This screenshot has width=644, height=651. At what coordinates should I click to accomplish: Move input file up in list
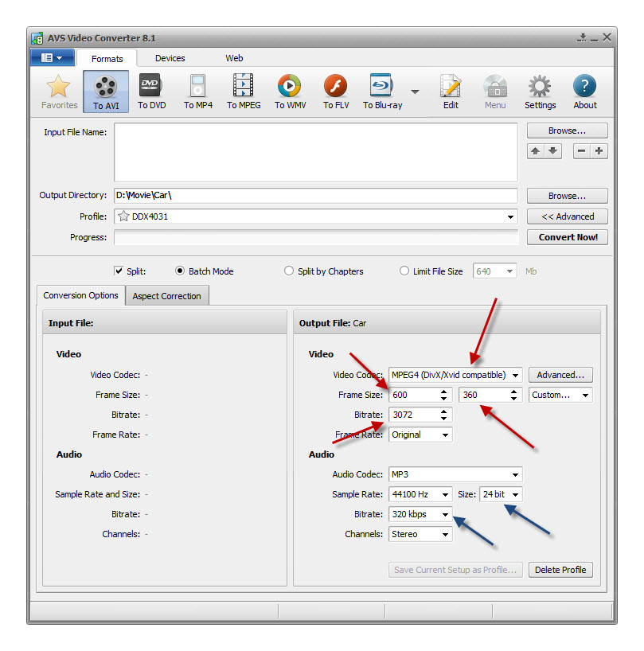(536, 150)
